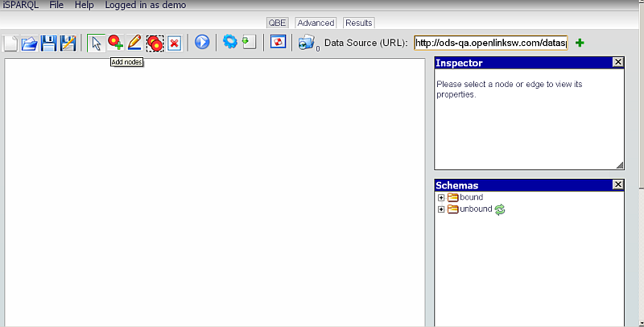Add data source with green plus
The width and height of the screenshot is (644, 327).
(580, 43)
